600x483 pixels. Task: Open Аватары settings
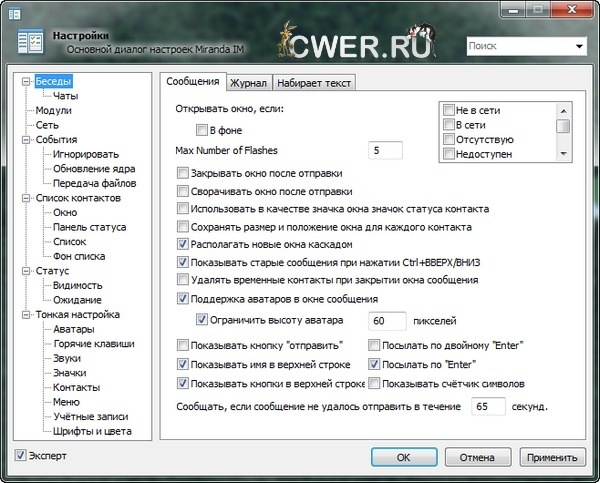(x=74, y=329)
